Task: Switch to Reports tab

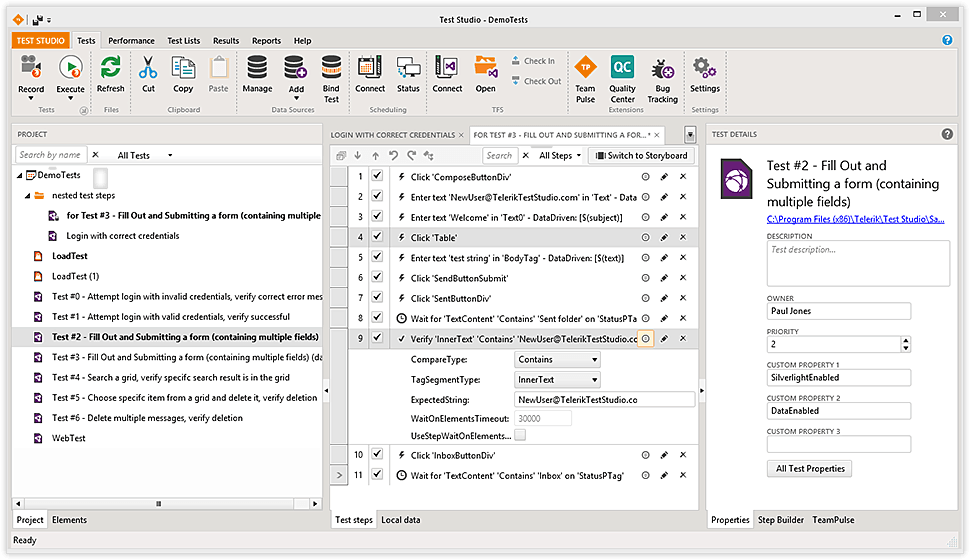Action: 266,41
